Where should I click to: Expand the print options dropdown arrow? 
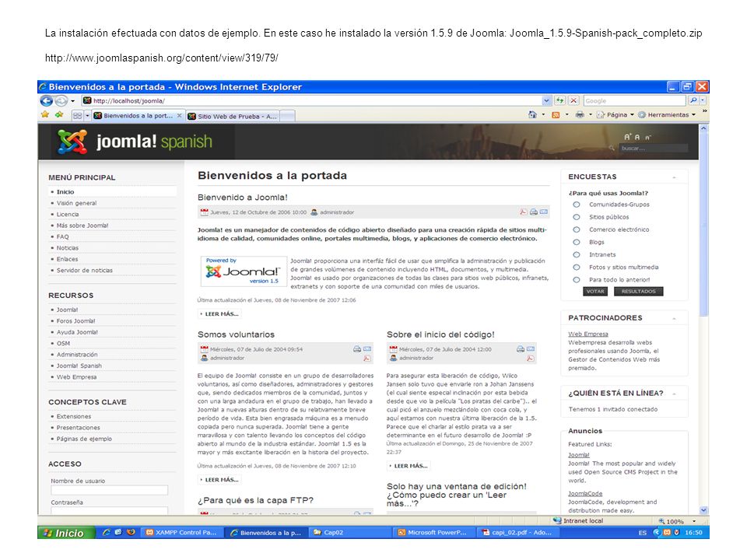tap(591, 115)
